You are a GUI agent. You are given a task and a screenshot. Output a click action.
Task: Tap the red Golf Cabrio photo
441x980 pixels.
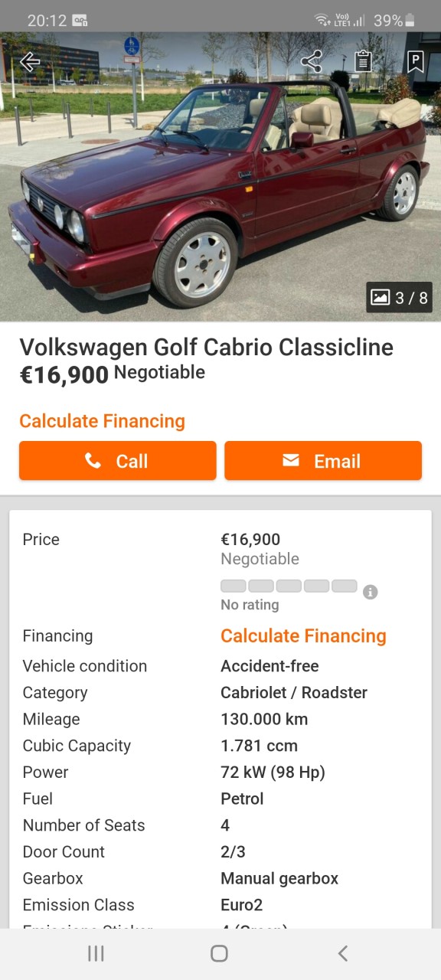(x=220, y=177)
